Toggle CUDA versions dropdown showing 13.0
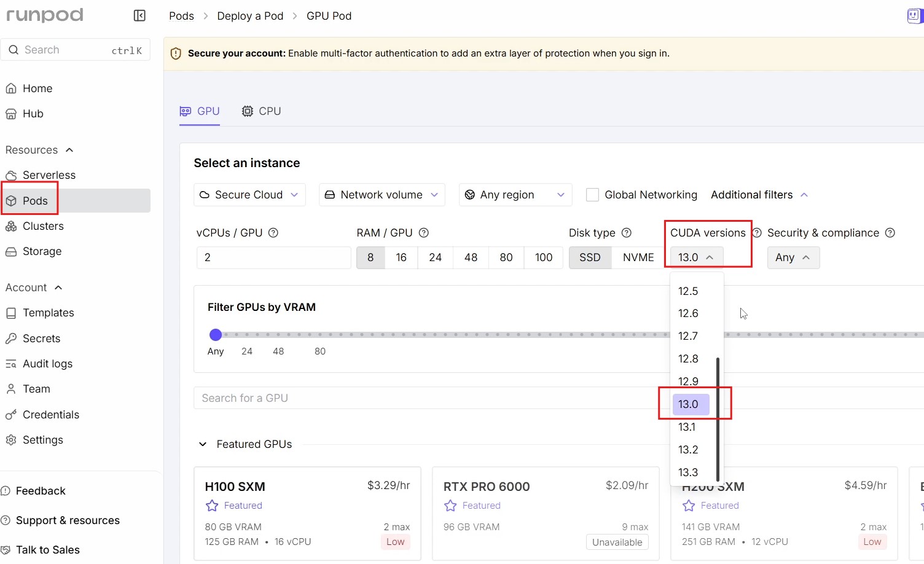This screenshot has width=924, height=564. pos(697,257)
